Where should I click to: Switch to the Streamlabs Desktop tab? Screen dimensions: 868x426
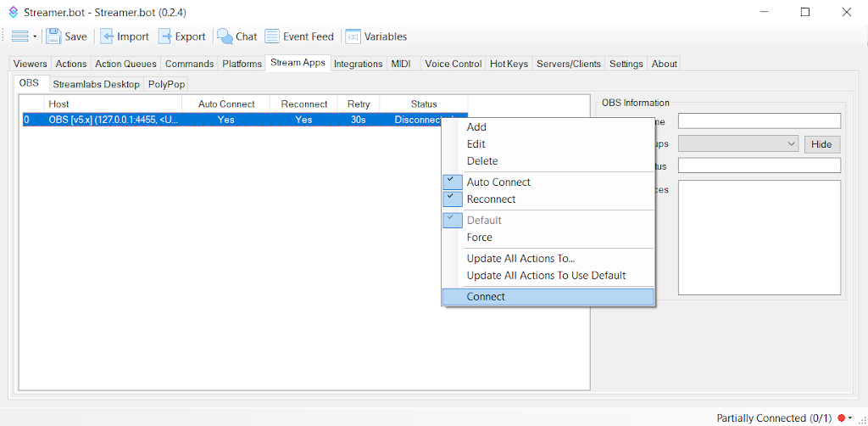click(96, 84)
